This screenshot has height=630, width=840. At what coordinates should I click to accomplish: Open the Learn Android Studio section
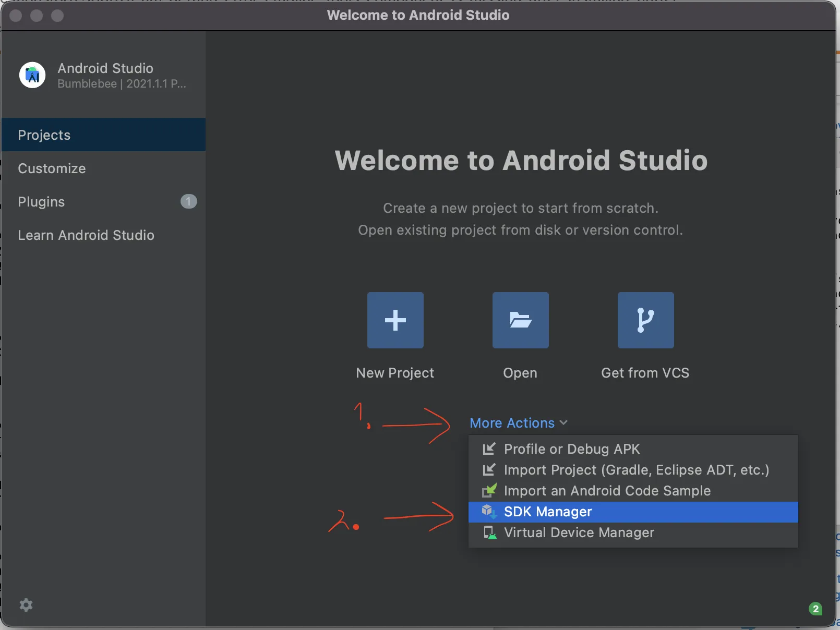86,235
